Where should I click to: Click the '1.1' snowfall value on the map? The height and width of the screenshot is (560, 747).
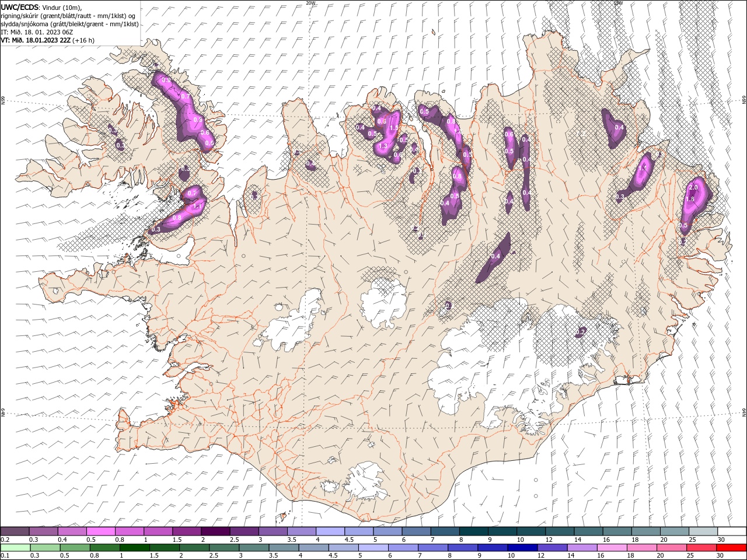[197, 206]
